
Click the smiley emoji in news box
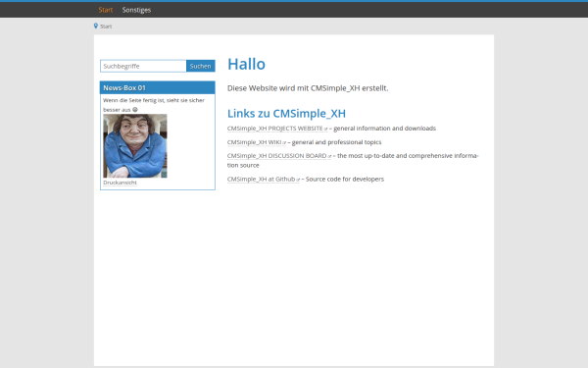pos(135,110)
